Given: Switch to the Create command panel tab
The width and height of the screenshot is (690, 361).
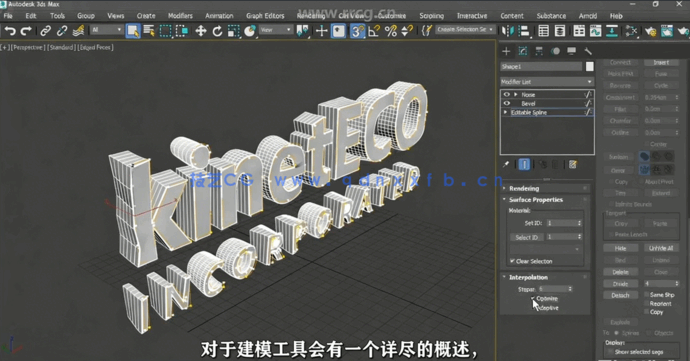Looking at the screenshot, I should pos(506,51).
